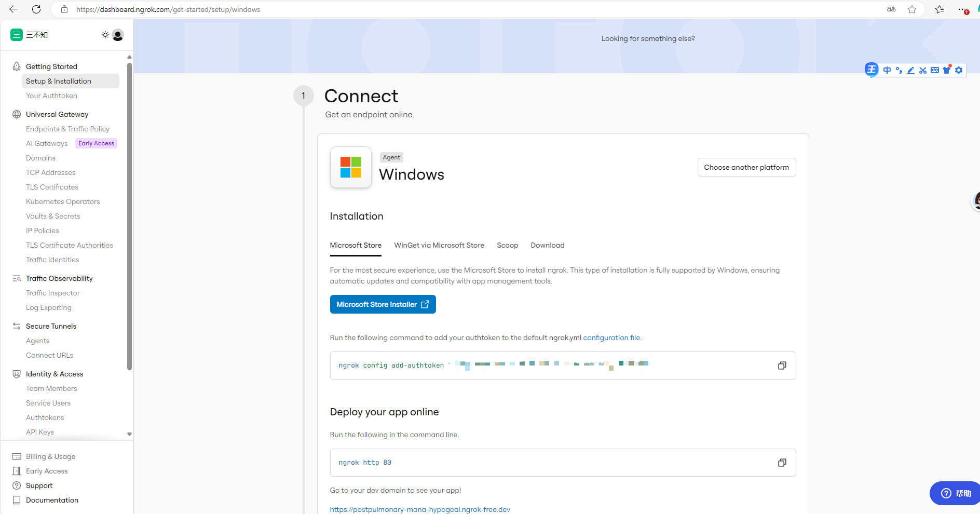Viewport: 980px width, 514px height.
Task: Click the ngrok config add-authtoken command text
Action: coord(391,366)
